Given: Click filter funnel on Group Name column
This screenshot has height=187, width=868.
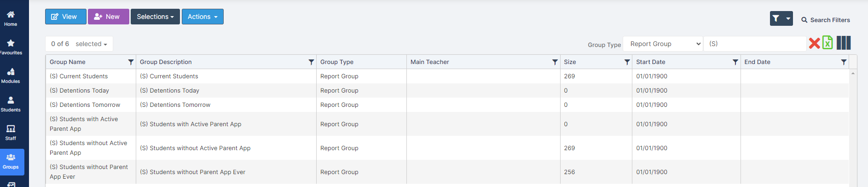Looking at the screenshot, I should 131,62.
